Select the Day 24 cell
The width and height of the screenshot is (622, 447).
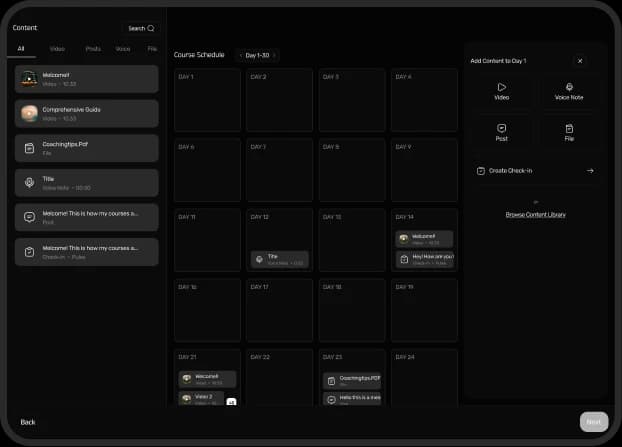coord(424,378)
